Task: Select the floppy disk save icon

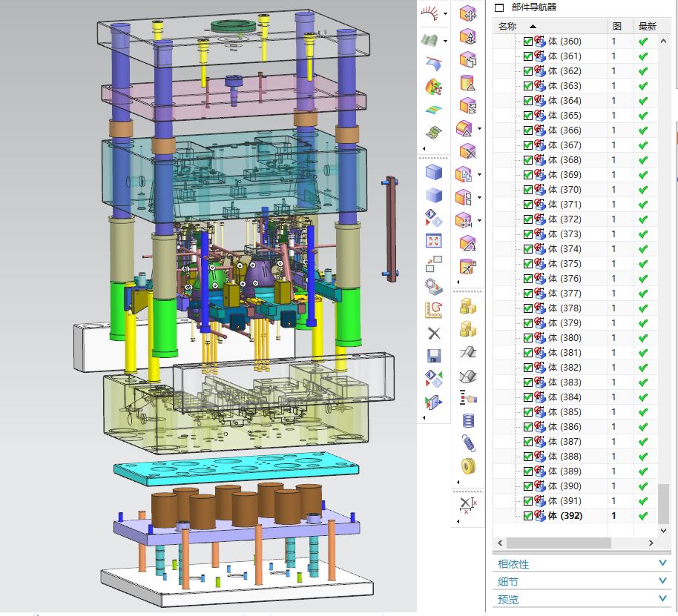Action: [434, 356]
